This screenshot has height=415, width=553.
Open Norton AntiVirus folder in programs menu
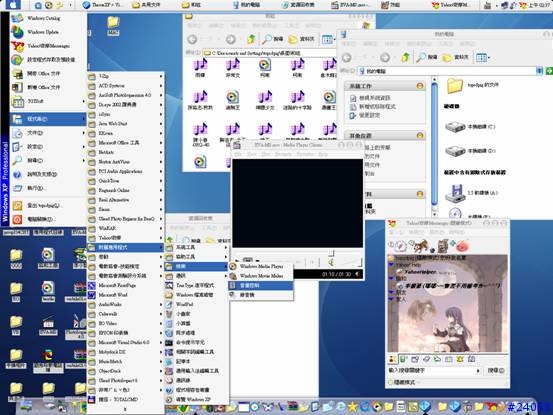click(x=125, y=161)
